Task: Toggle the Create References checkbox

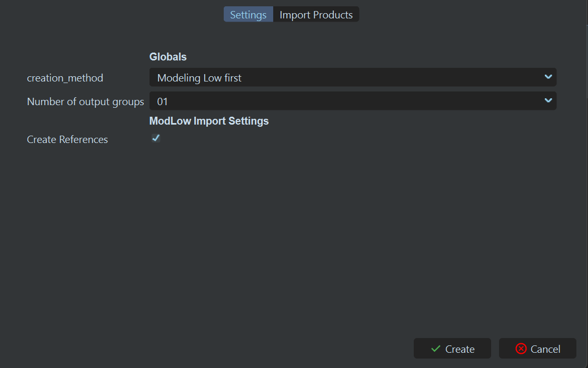Action: click(x=156, y=138)
